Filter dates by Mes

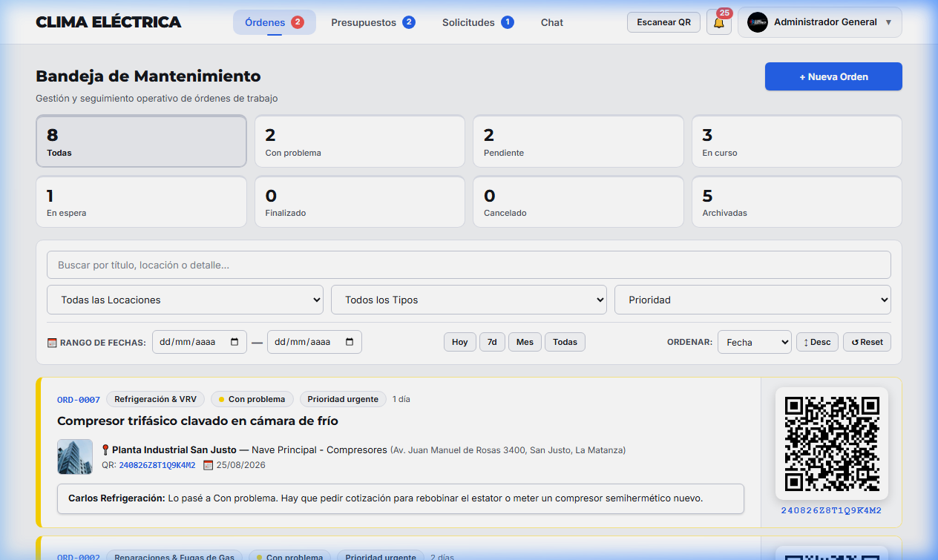pos(525,342)
